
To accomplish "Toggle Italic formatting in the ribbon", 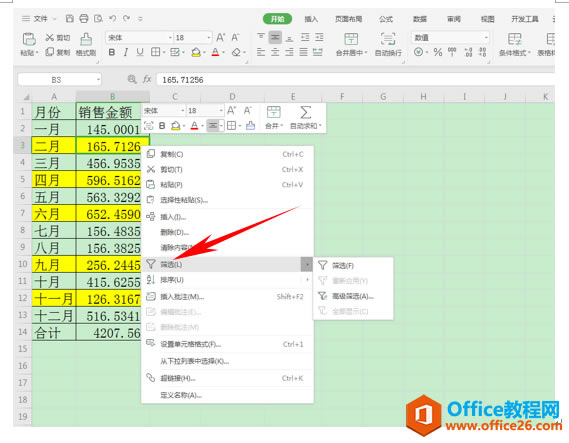I will click(126, 53).
